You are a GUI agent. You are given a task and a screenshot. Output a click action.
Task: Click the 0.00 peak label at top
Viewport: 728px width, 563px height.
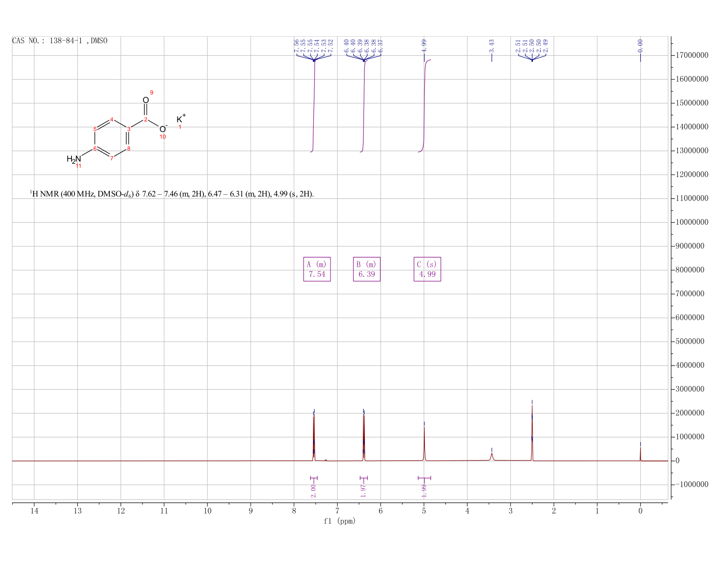[640, 45]
